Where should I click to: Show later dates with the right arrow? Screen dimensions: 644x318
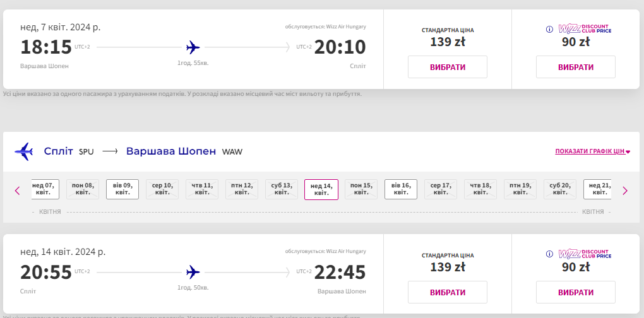coord(625,190)
